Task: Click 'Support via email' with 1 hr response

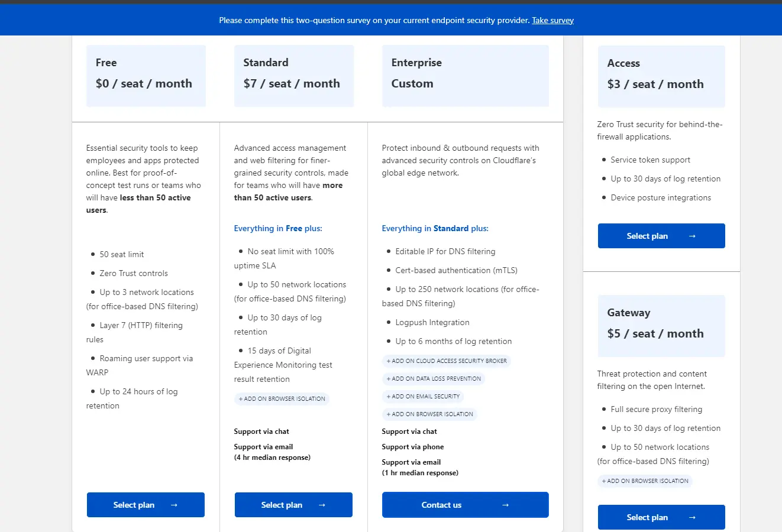Action: point(420,468)
